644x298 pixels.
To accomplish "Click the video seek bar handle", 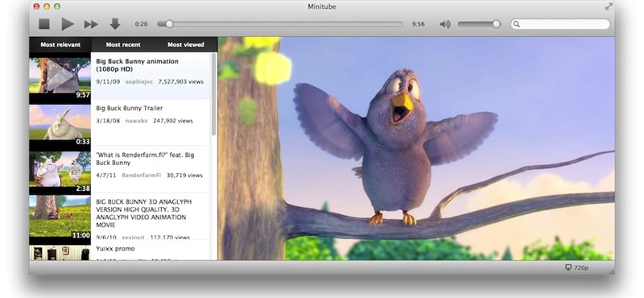I will pyautogui.click(x=169, y=24).
